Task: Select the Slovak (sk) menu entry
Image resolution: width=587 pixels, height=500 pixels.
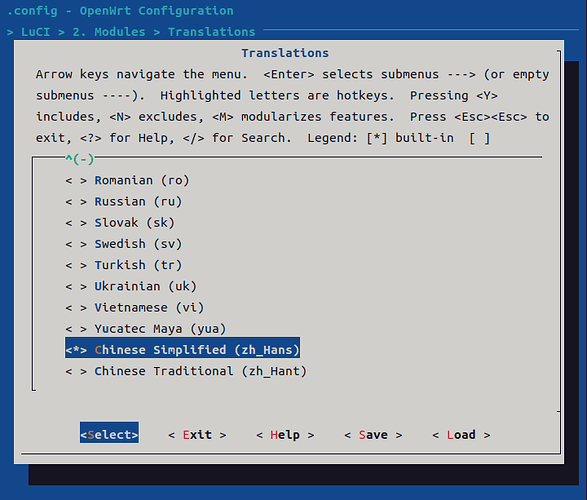Action: 120,223
